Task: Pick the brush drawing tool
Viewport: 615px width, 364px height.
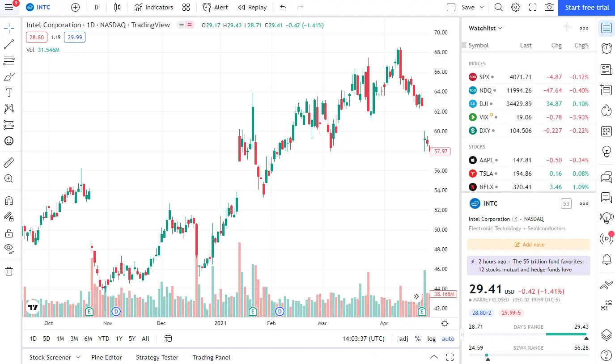Action: click(x=9, y=76)
